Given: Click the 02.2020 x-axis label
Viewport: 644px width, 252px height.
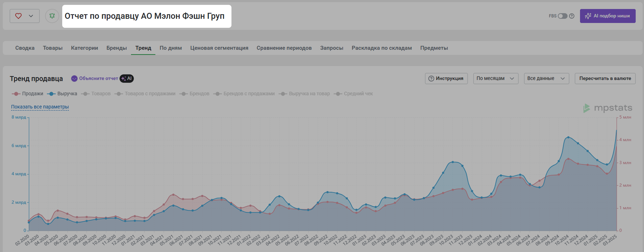Looking at the screenshot, I should pos(22,240).
